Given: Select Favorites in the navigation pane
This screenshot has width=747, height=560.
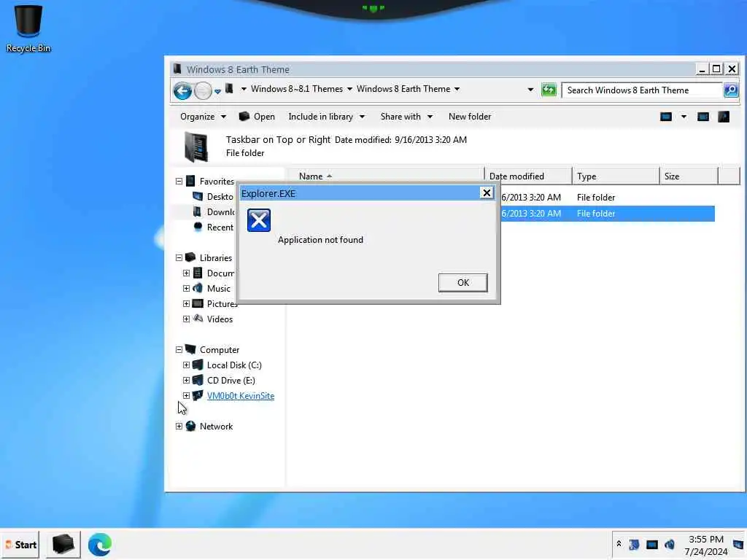Looking at the screenshot, I should click(217, 182).
